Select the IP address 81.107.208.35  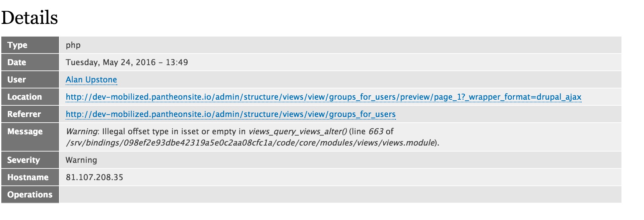95,177
